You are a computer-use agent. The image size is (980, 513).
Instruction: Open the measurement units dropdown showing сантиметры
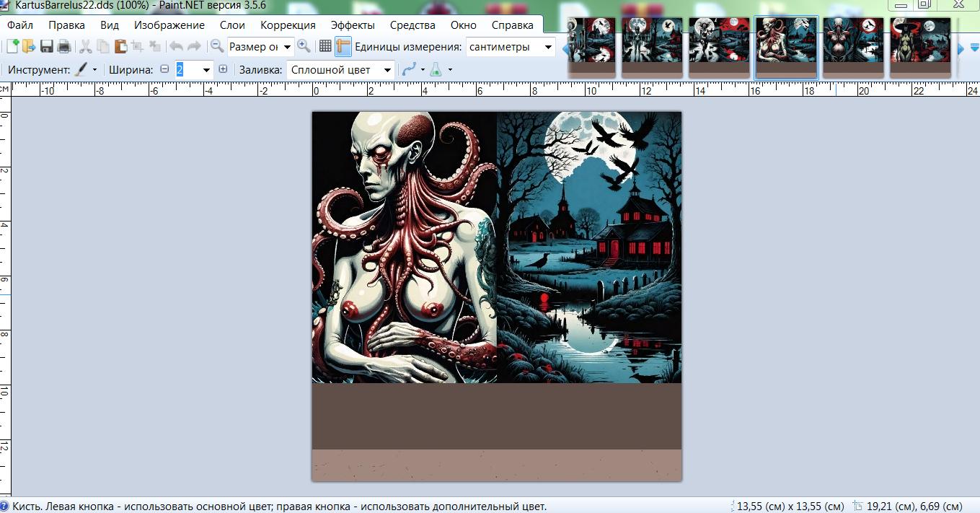coord(547,47)
